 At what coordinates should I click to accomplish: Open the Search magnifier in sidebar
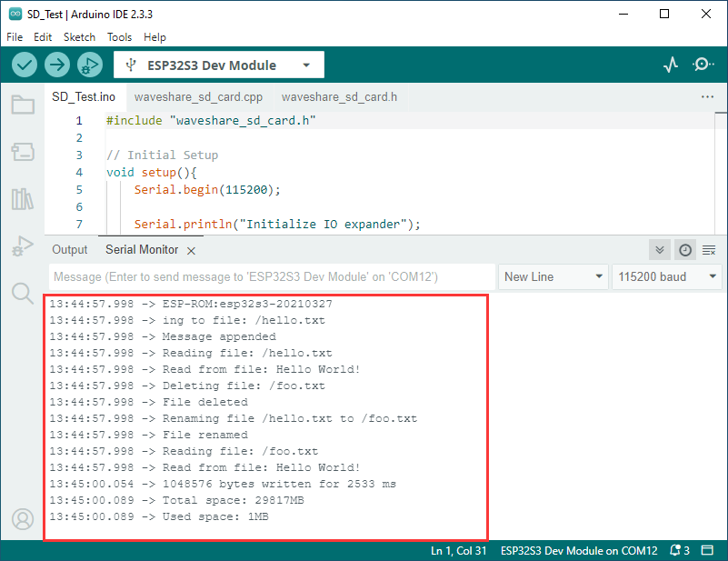click(23, 292)
